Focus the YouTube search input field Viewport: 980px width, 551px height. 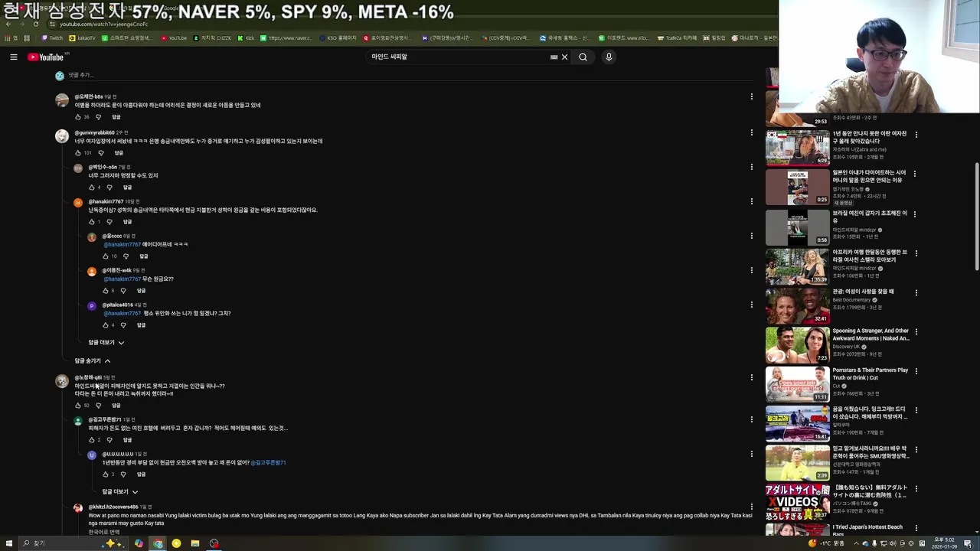[x=459, y=57]
